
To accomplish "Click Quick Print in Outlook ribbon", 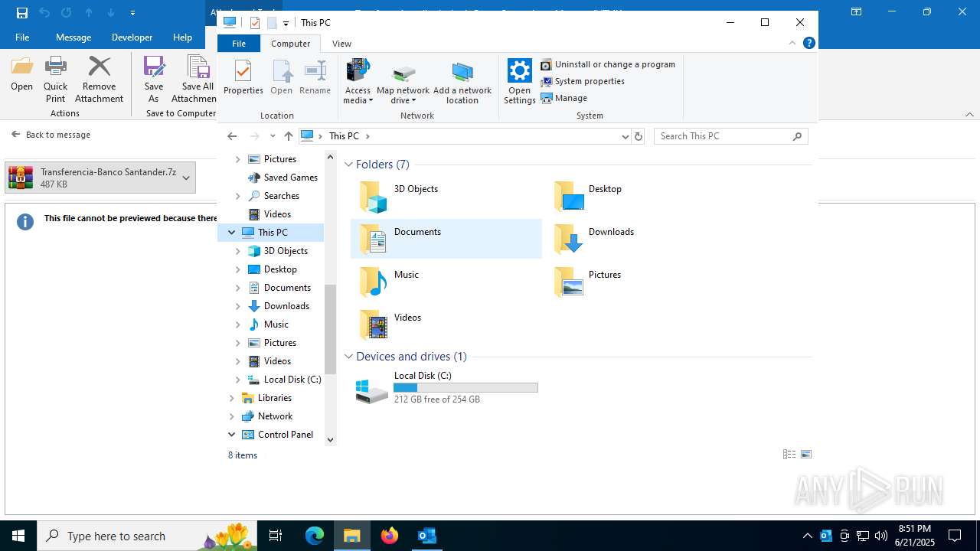I will (x=55, y=79).
